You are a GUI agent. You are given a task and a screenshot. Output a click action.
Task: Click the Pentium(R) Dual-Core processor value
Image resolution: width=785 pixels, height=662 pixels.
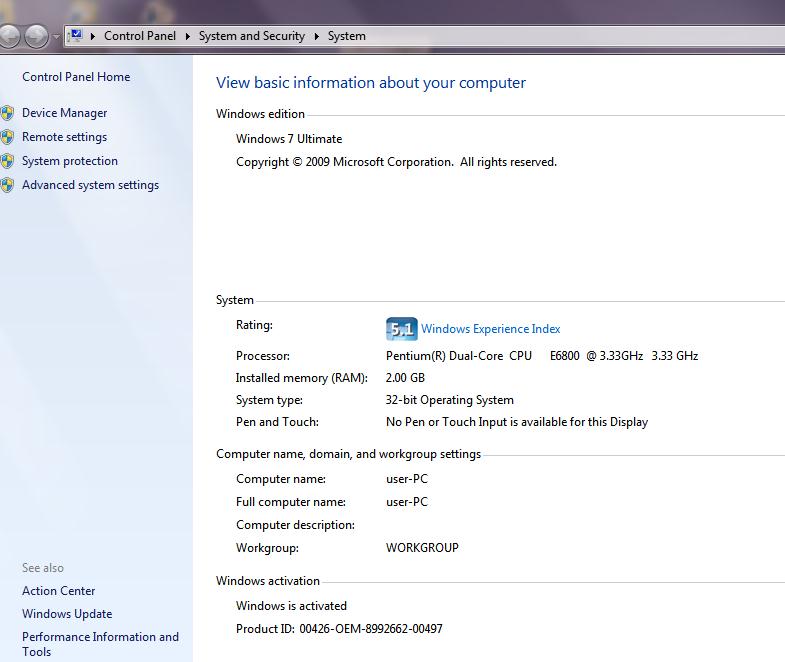click(x=542, y=356)
